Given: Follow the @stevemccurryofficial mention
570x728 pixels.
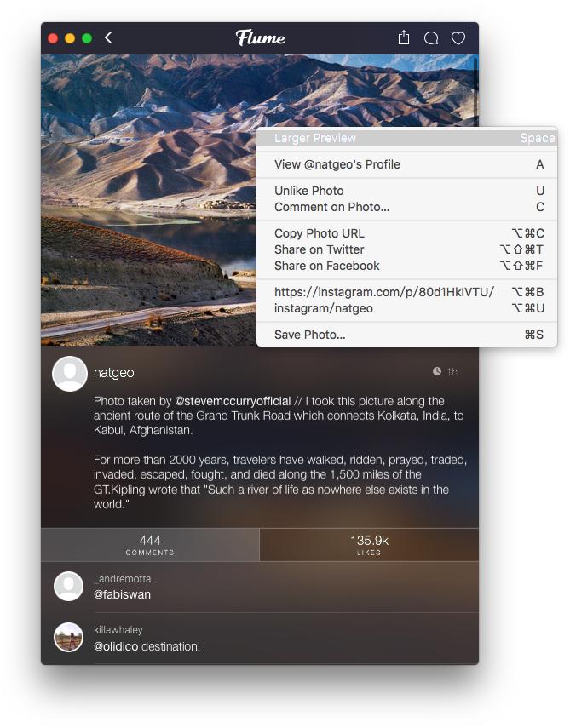Looking at the screenshot, I should click(233, 401).
